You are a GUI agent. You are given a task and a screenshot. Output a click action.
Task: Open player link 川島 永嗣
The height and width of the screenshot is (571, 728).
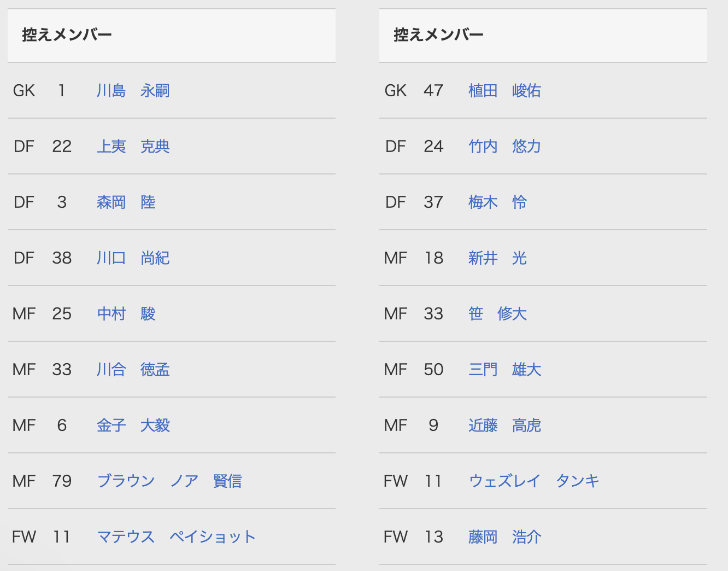point(133,91)
